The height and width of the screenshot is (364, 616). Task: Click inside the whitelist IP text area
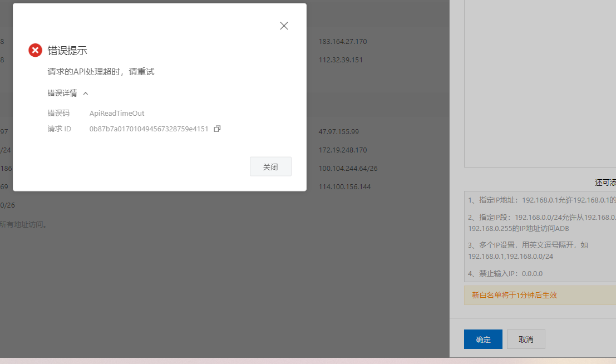tap(540, 83)
